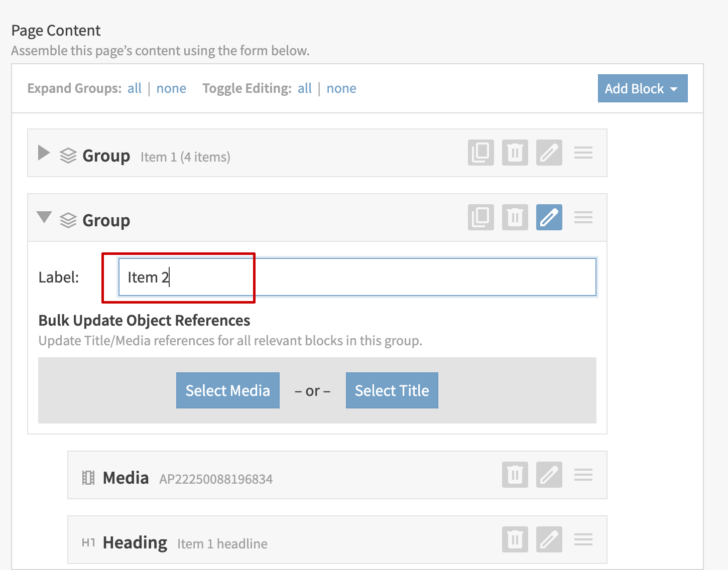Collapse the open Group disclosure triangle
728x570 pixels.
click(x=44, y=217)
